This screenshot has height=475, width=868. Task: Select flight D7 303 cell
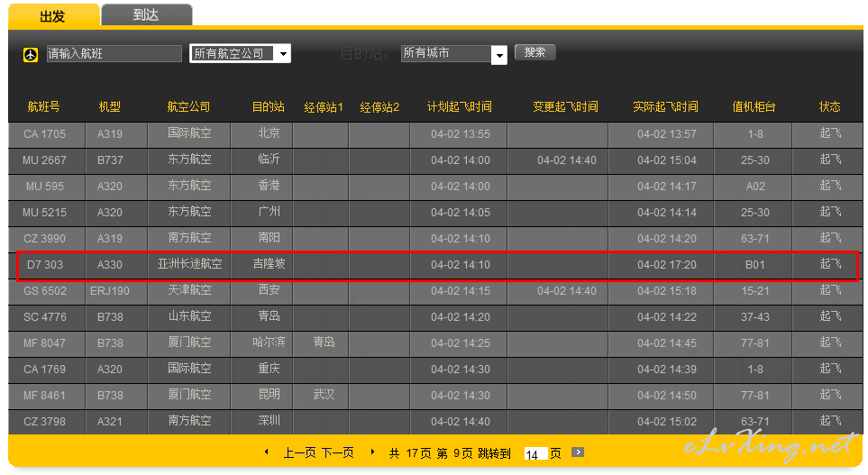[x=47, y=265]
